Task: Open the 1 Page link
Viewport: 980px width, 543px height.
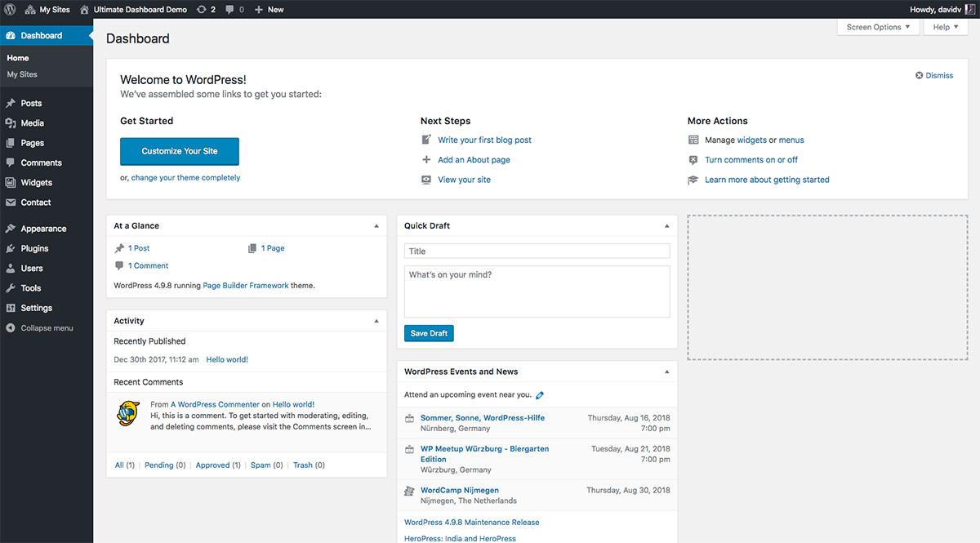Action: tap(273, 248)
